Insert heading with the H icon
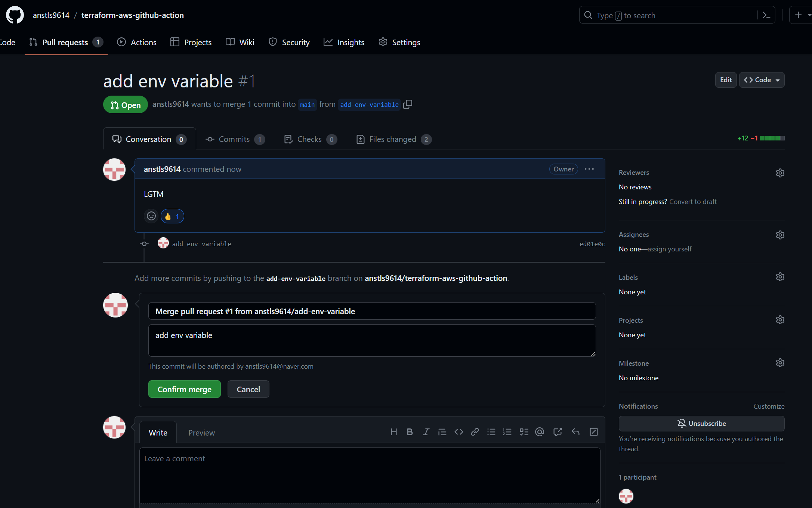The height and width of the screenshot is (508, 812). tap(393, 432)
